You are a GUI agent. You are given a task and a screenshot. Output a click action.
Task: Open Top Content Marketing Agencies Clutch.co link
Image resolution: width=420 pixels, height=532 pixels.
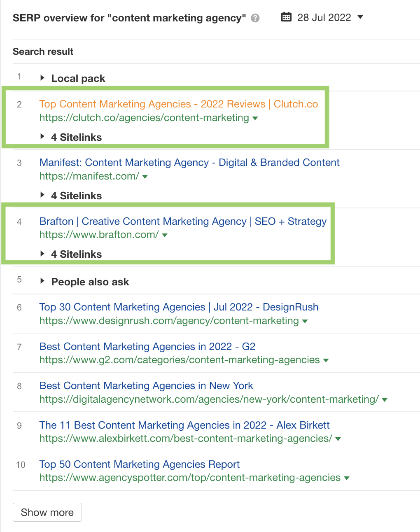(178, 104)
